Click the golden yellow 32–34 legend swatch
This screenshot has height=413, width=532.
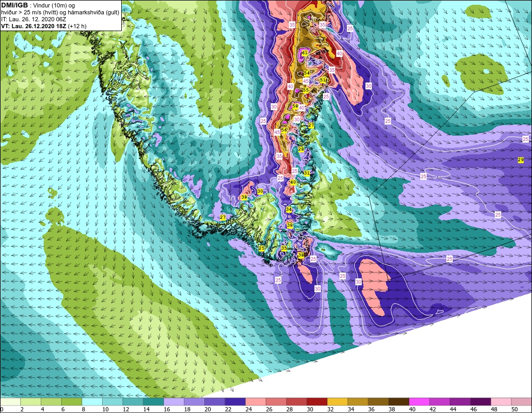[338, 402]
